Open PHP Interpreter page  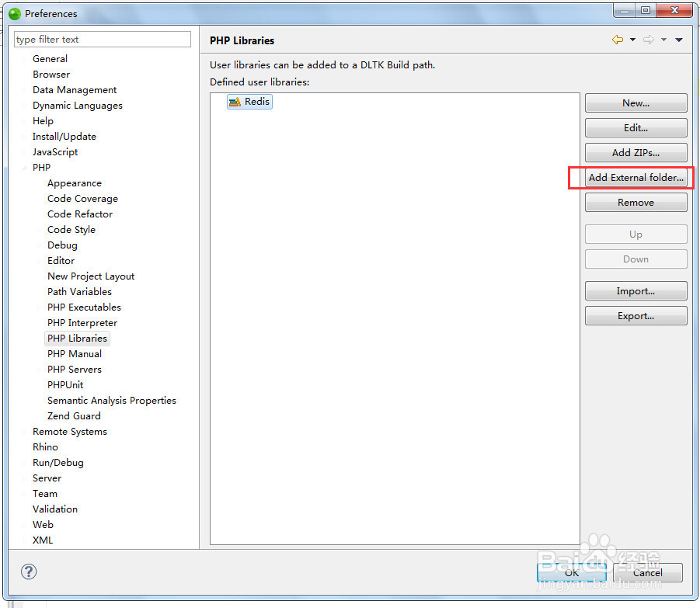[x=82, y=323]
